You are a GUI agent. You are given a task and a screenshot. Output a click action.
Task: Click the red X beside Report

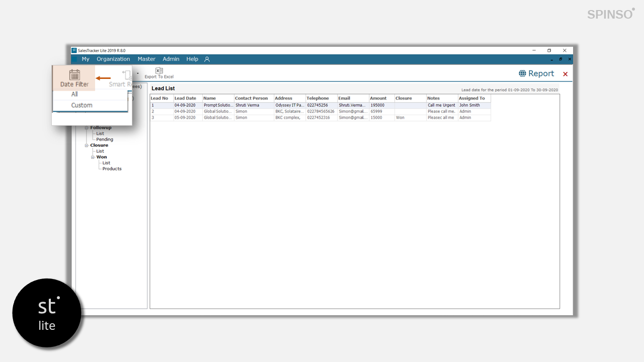(x=565, y=74)
